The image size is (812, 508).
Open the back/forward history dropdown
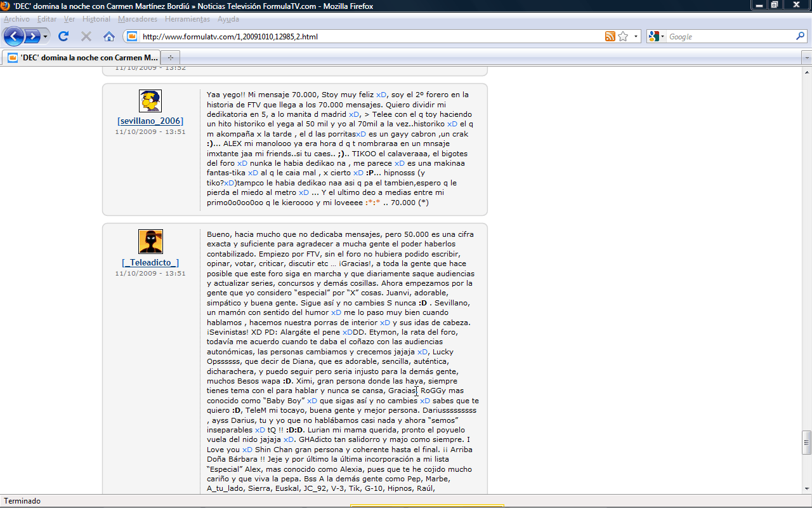coord(46,36)
